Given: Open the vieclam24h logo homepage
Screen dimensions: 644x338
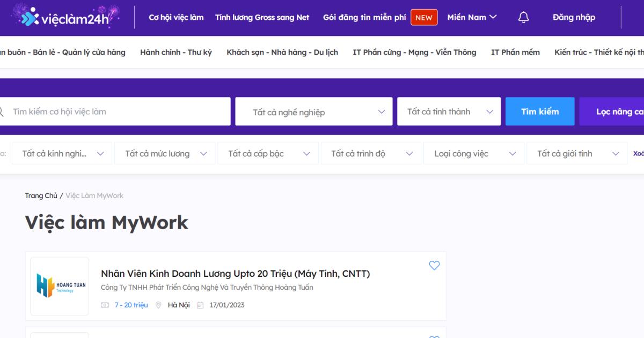Looking at the screenshot, I should click(x=65, y=17).
